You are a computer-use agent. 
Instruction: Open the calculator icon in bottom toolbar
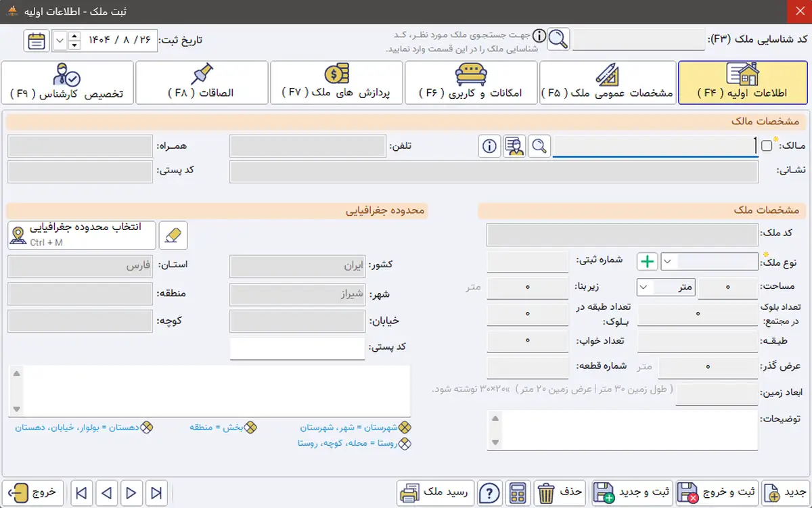tap(519, 492)
